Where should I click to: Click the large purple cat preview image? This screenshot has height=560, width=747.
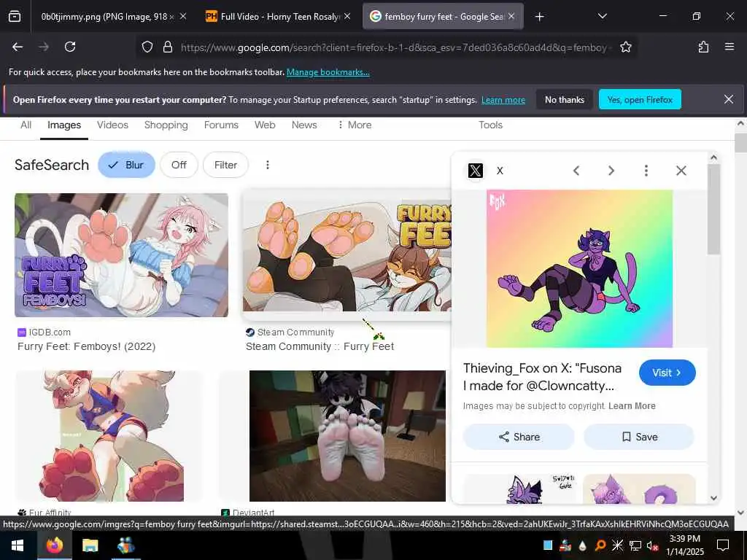point(579,268)
